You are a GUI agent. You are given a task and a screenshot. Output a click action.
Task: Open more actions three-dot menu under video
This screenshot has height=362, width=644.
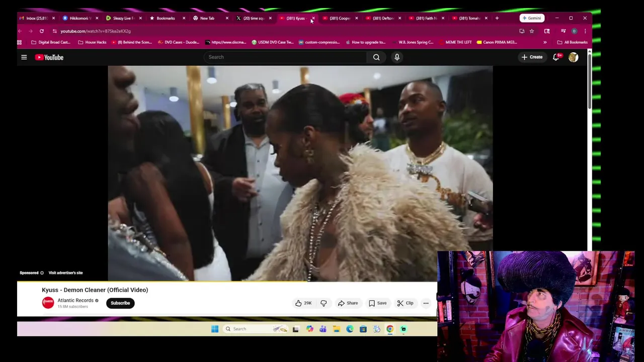pyautogui.click(x=426, y=303)
